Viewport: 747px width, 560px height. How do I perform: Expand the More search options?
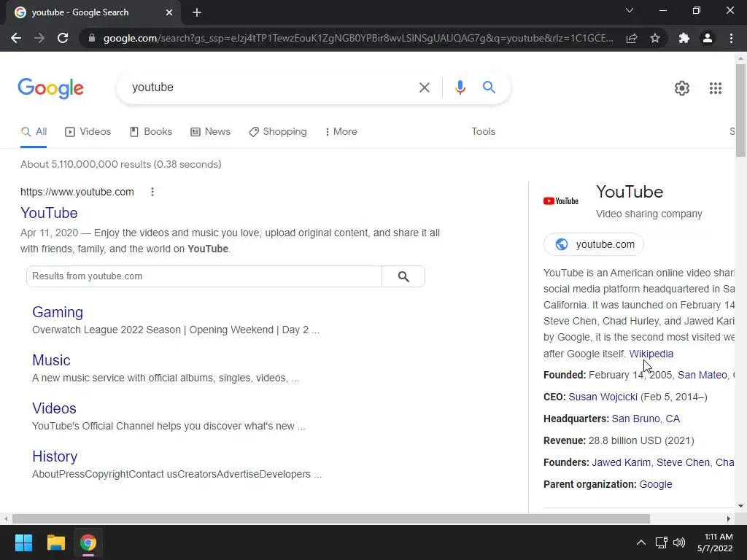point(341,132)
